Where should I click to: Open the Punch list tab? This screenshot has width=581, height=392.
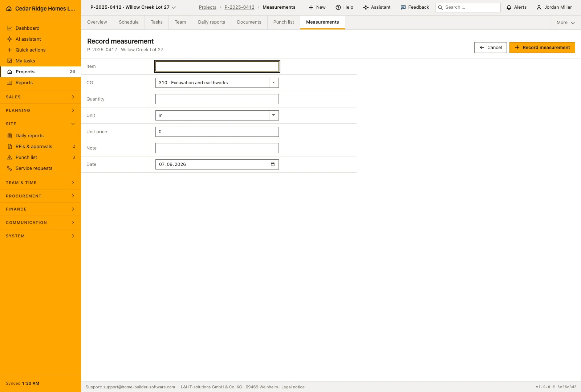(284, 22)
